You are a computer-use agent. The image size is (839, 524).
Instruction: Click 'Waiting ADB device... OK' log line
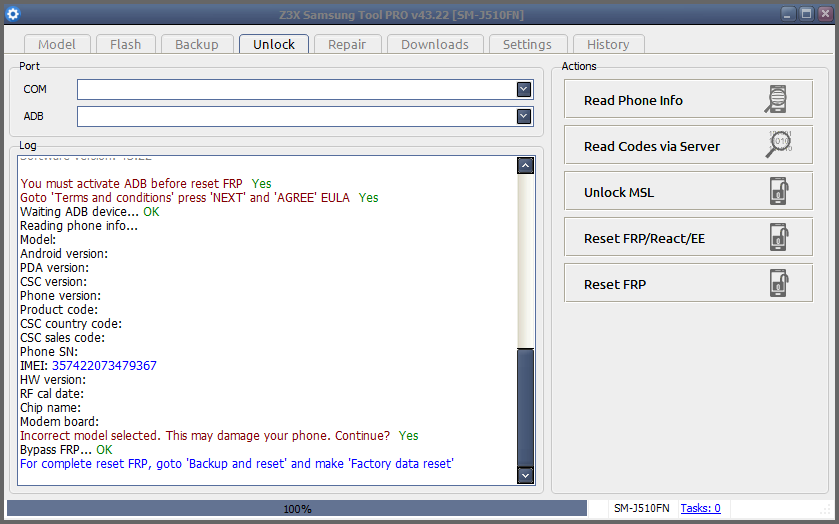click(90, 211)
